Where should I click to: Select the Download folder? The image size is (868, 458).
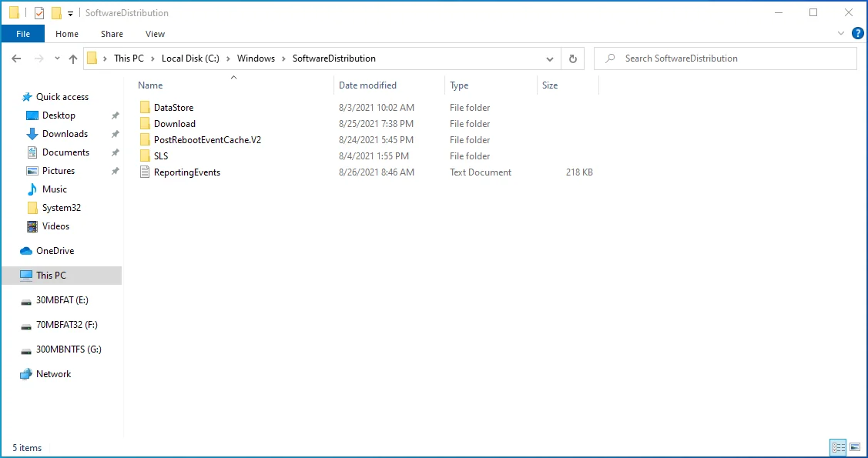click(x=174, y=123)
